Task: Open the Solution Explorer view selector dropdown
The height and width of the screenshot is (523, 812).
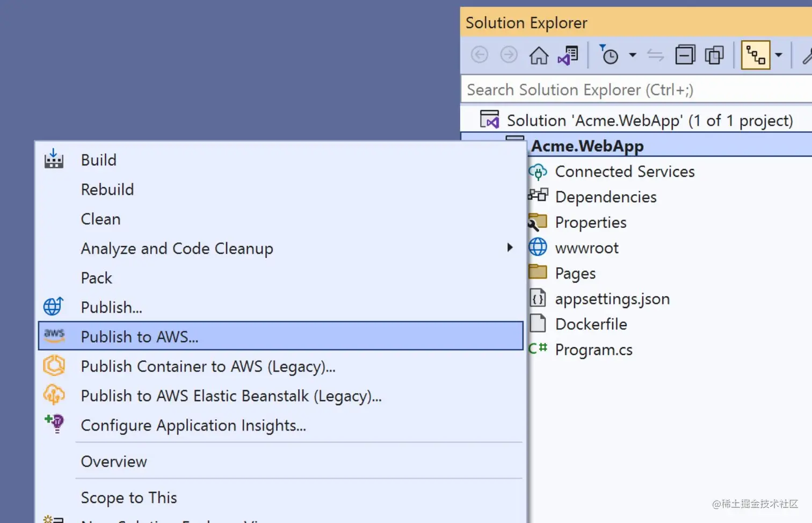Action: point(779,54)
